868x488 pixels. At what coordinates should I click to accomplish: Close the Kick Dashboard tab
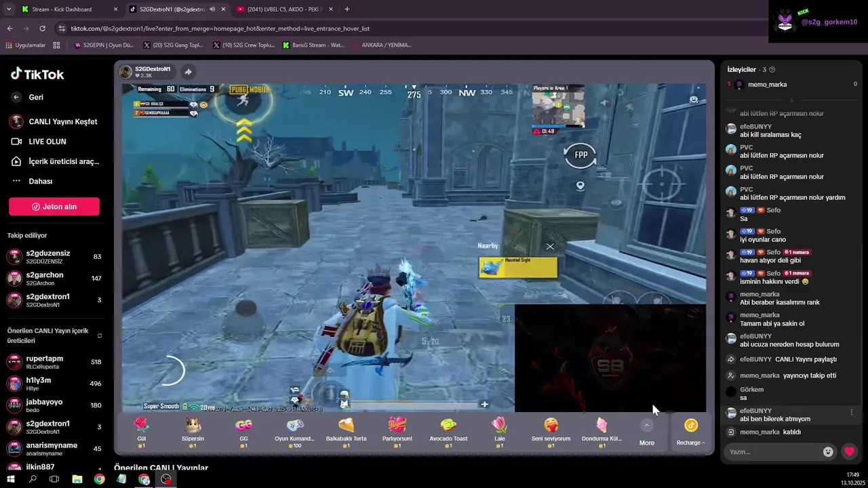click(x=115, y=9)
